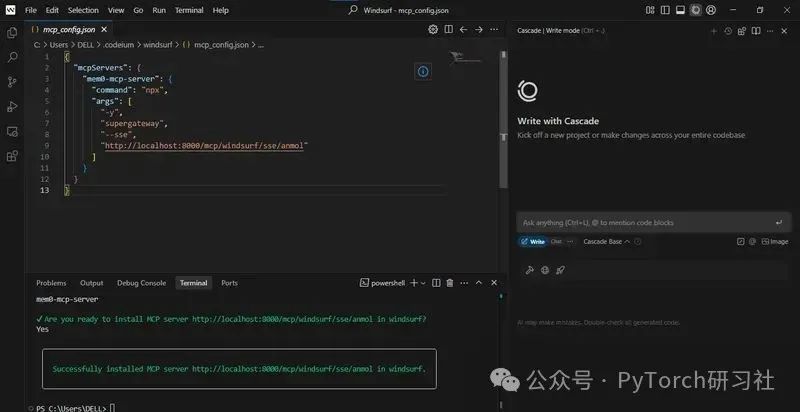800x412 pixels.
Task: Close the terminal panel
Action: [493, 283]
